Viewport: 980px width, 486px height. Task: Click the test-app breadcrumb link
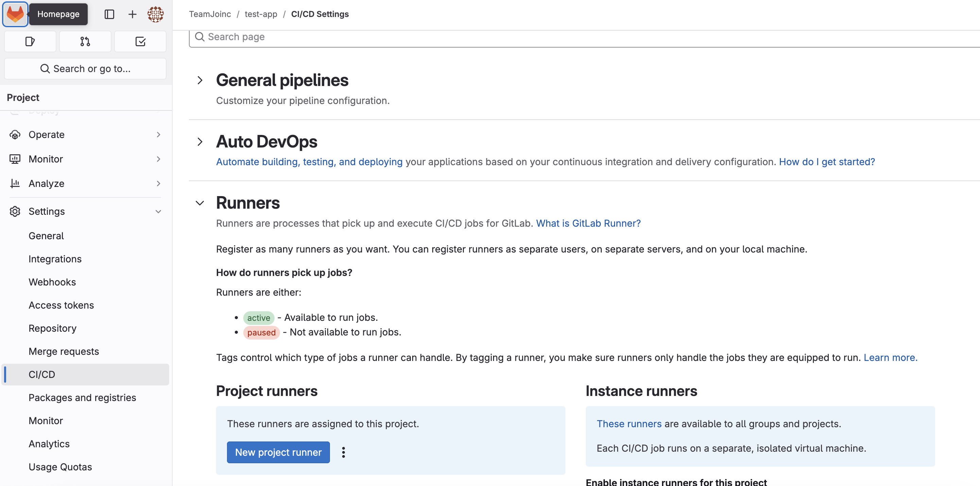tap(261, 14)
